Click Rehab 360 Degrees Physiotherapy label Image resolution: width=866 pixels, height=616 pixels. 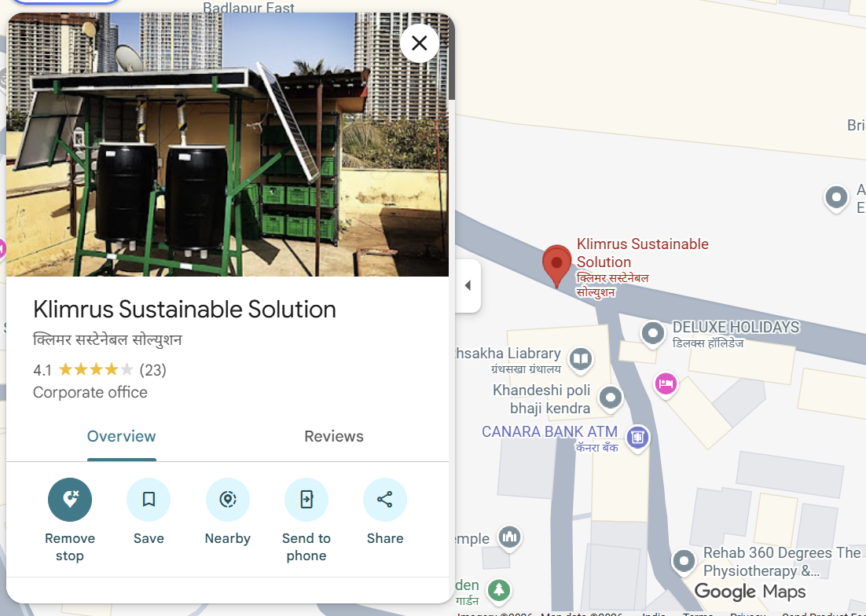pos(781,561)
